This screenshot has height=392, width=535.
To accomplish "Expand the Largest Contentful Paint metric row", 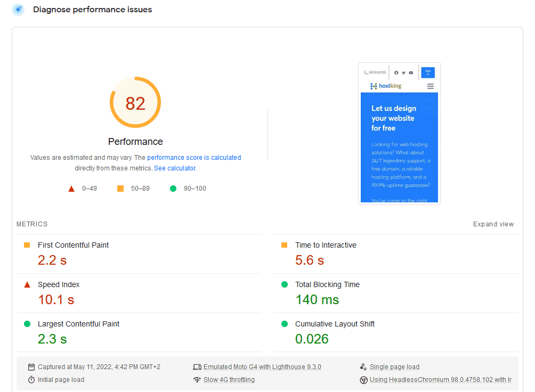I will pos(78,324).
